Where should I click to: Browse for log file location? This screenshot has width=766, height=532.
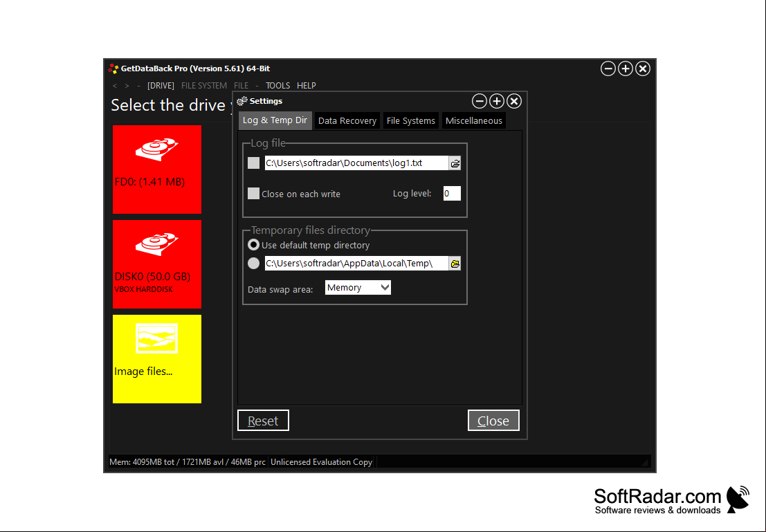tap(455, 163)
